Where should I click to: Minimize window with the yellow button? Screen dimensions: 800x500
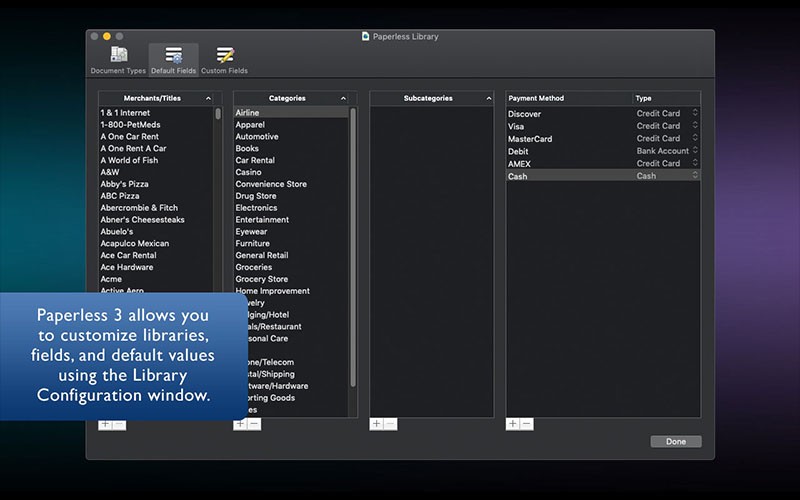107,36
